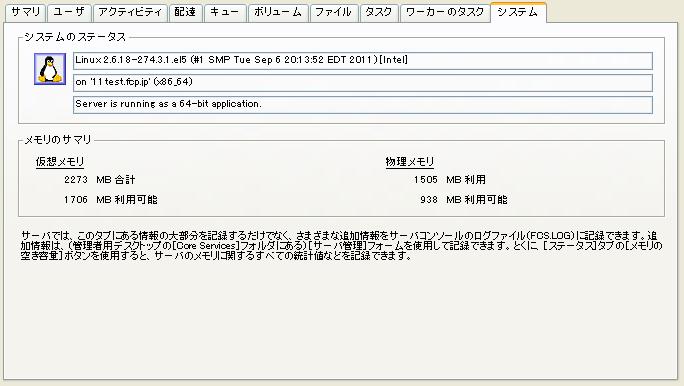Open the キュー tab

(225, 12)
